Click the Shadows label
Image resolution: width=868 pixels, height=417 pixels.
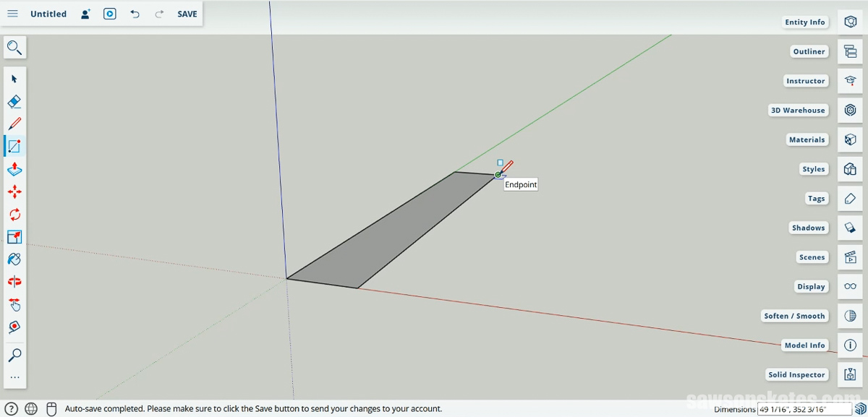click(x=809, y=228)
